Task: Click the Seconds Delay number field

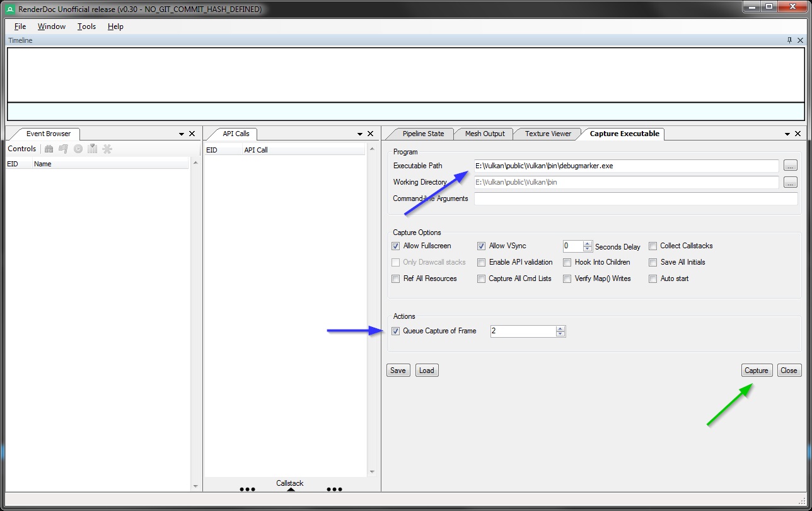Action: click(x=573, y=246)
